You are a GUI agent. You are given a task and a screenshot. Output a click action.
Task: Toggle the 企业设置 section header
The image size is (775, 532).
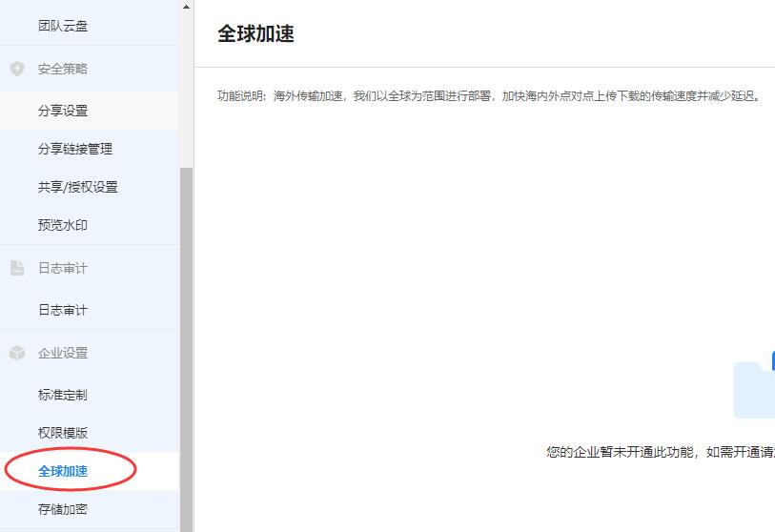[63, 353]
